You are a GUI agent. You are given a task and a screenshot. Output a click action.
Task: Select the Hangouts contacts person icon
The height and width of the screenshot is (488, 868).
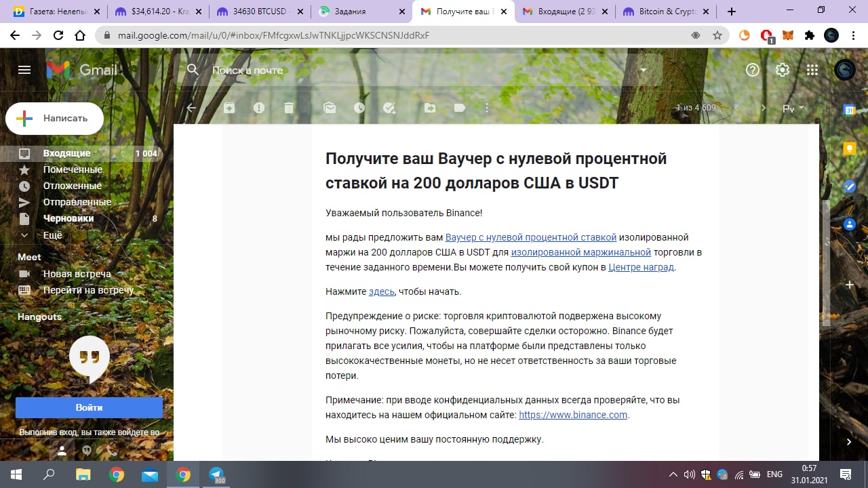coord(62,450)
